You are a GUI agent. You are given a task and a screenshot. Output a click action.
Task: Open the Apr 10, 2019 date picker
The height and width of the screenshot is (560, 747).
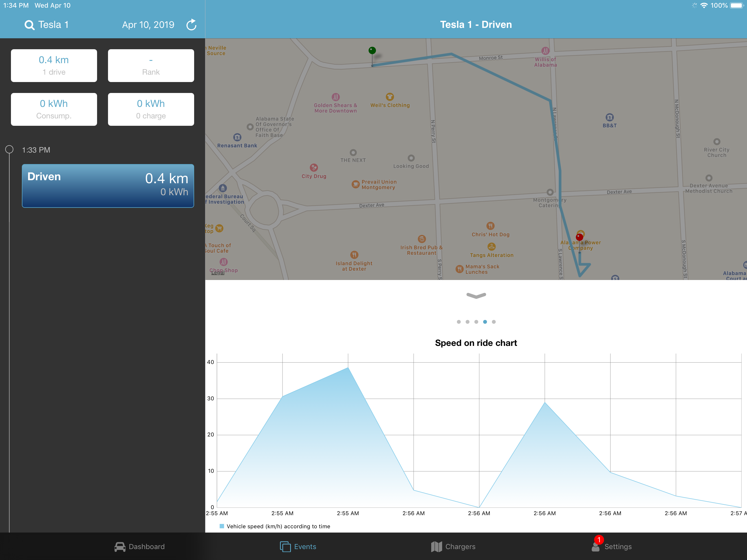coord(148,25)
